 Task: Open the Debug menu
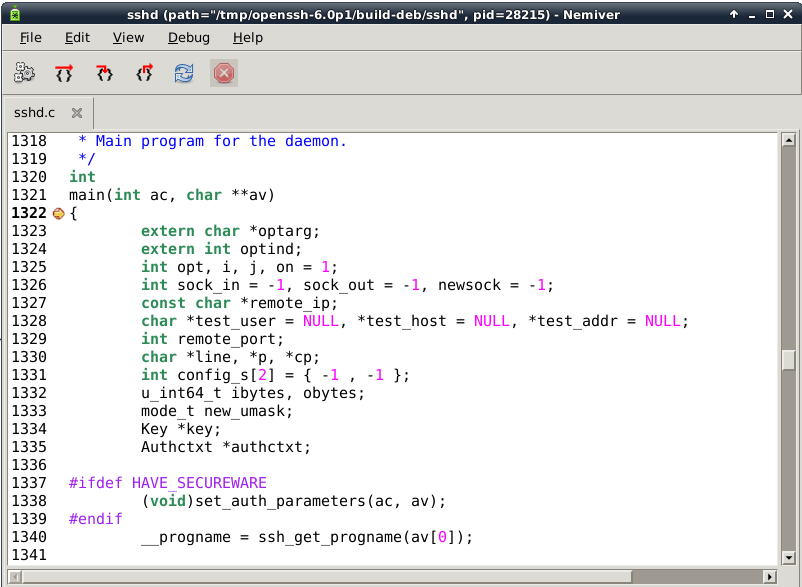click(x=189, y=38)
